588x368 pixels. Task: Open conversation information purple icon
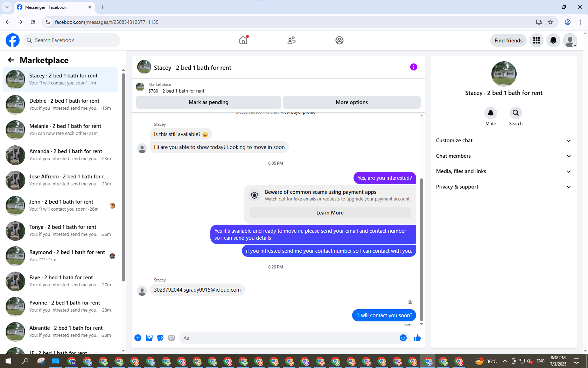(x=414, y=67)
